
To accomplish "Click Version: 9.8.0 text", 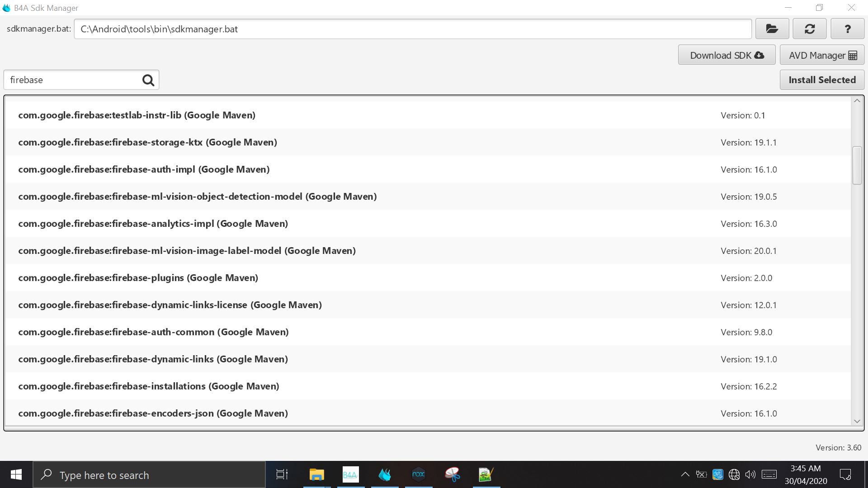I will (746, 332).
